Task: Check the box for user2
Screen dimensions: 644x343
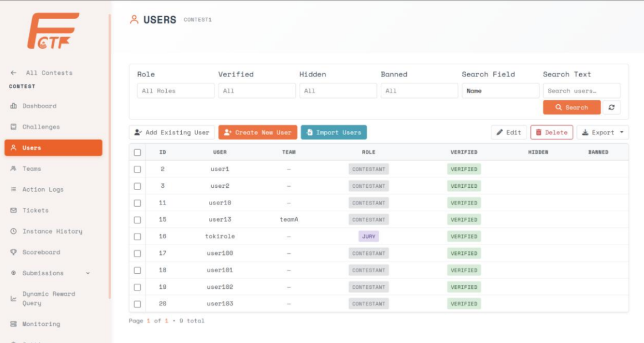Action: coord(137,186)
